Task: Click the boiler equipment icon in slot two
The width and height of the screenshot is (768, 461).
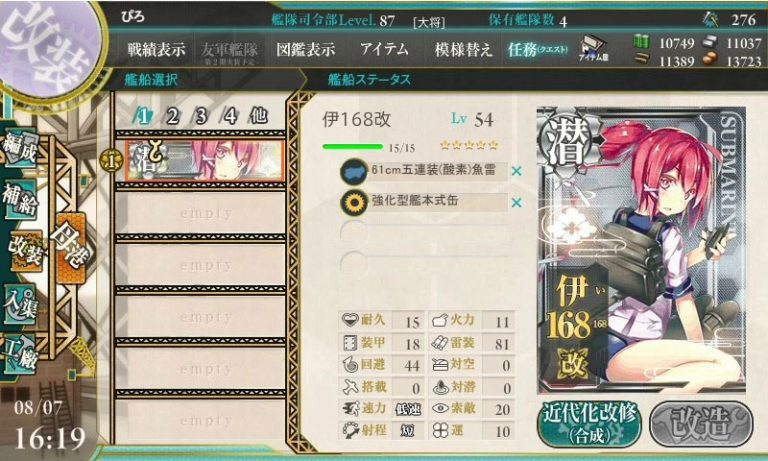Action: click(x=354, y=202)
